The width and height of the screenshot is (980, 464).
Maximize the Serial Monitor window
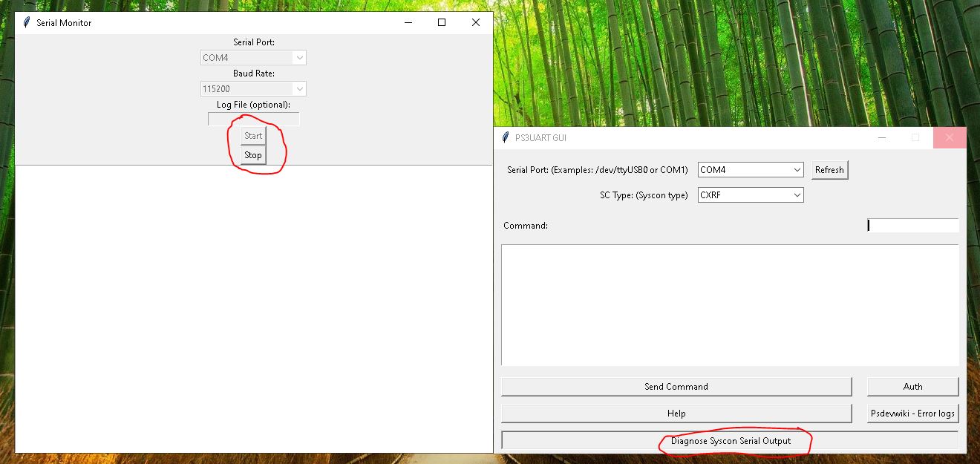pyautogui.click(x=442, y=22)
